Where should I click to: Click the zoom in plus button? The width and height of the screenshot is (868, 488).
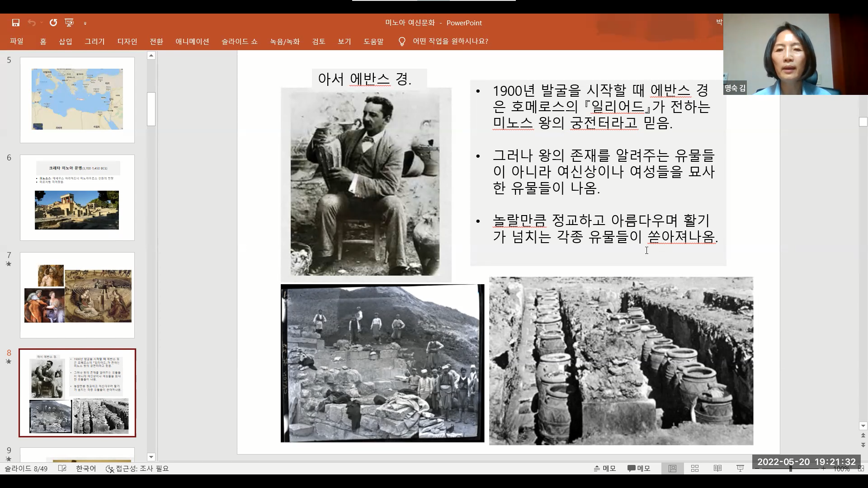pos(824,469)
